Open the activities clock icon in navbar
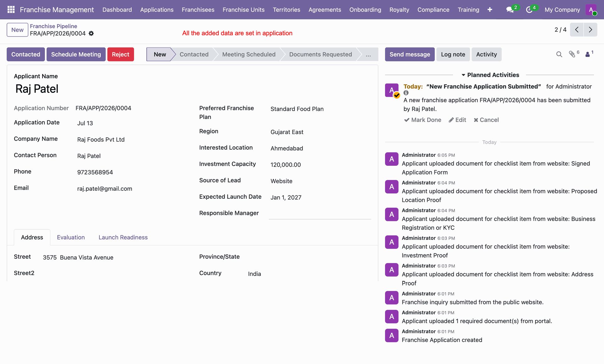 (529, 10)
